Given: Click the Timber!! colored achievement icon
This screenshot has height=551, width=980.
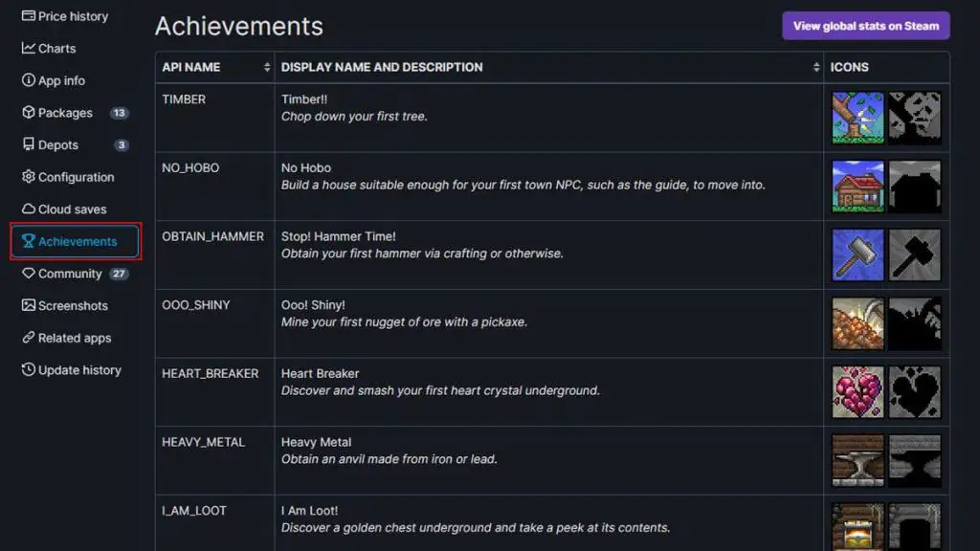Looking at the screenshot, I should tap(858, 118).
